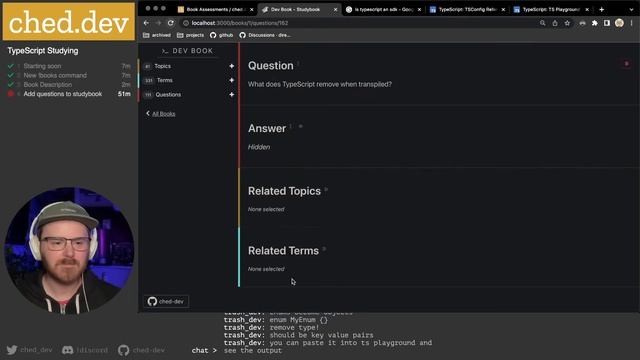Click the red icon at Question top right
Screen dimensions: 640x360
(x=627, y=64)
